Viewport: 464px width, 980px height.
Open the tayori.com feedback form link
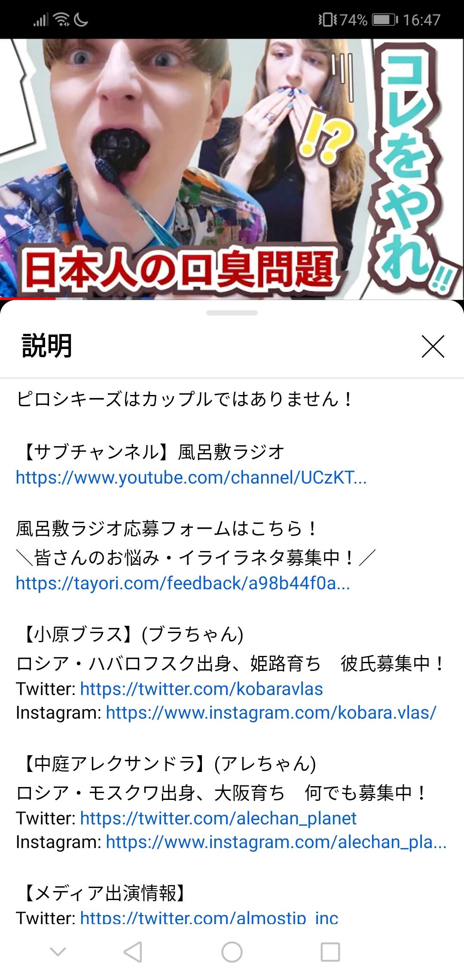183,583
